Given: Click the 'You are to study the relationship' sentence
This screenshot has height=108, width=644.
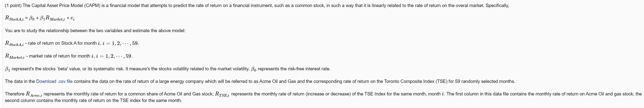Looking at the screenshot, I should click(95, 30).
